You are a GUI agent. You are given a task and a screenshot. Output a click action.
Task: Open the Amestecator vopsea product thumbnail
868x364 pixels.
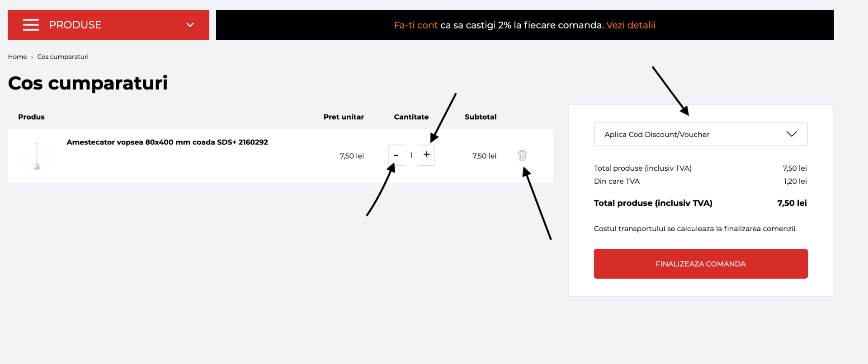37,156
